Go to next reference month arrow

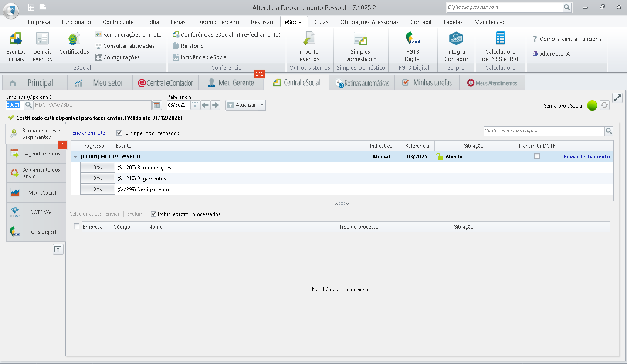(x=215, y=105)
